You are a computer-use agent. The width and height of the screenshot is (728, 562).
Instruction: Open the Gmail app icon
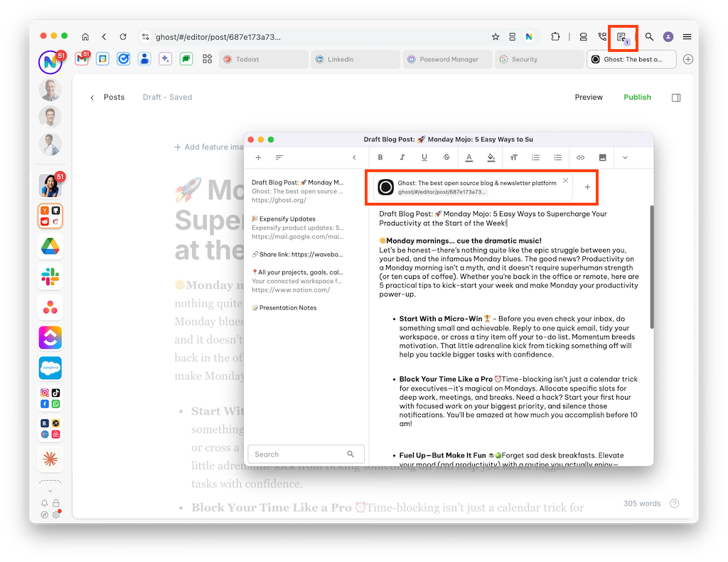(82, 58)
